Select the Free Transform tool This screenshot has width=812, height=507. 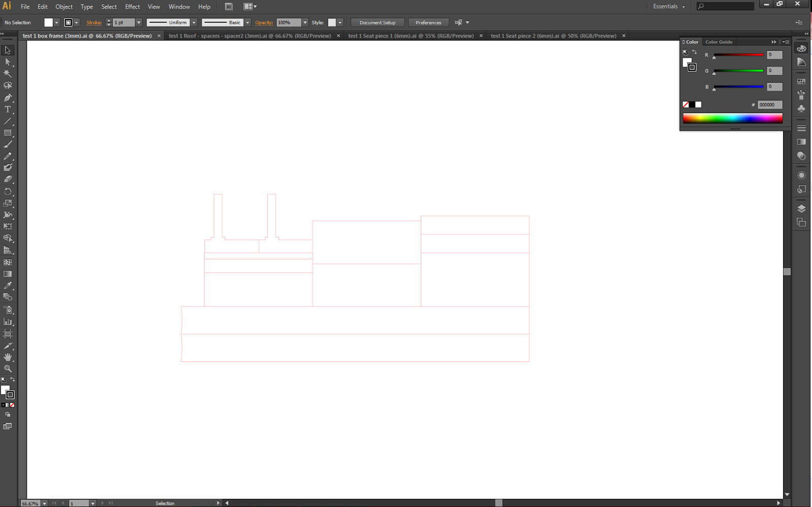(8, 226)
